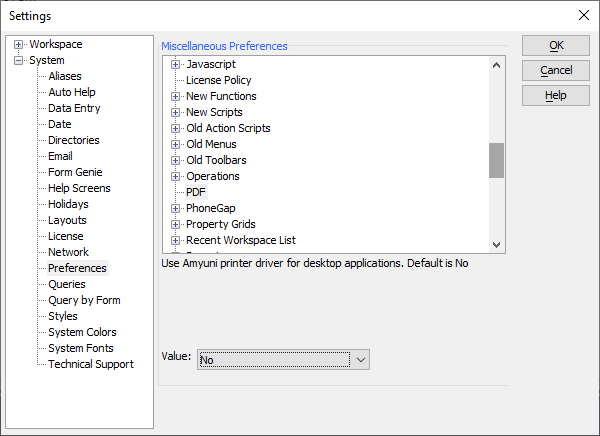
Task: Click the preferences list scroll-down arrow
Action: pos(496,245)
